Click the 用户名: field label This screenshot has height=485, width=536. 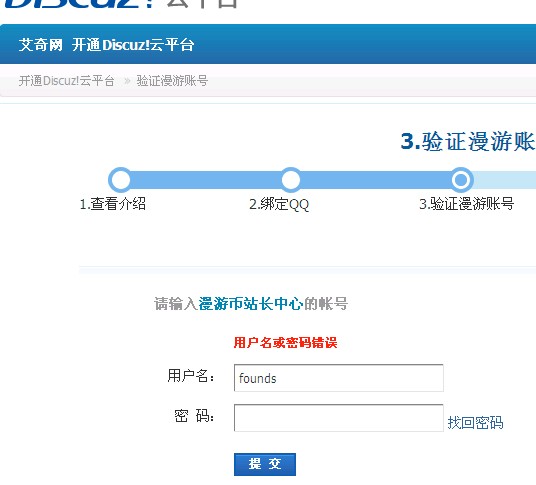click(x=191, y=375)
